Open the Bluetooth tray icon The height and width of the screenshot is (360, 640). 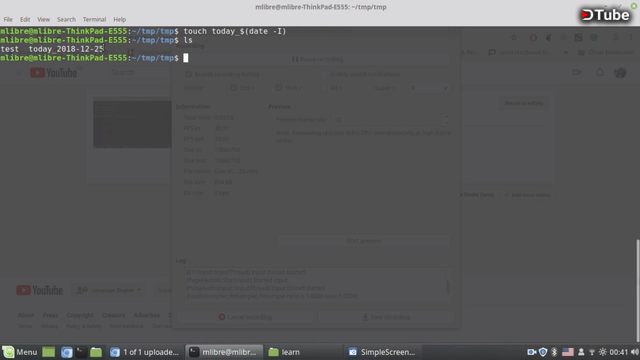[554, 352]
